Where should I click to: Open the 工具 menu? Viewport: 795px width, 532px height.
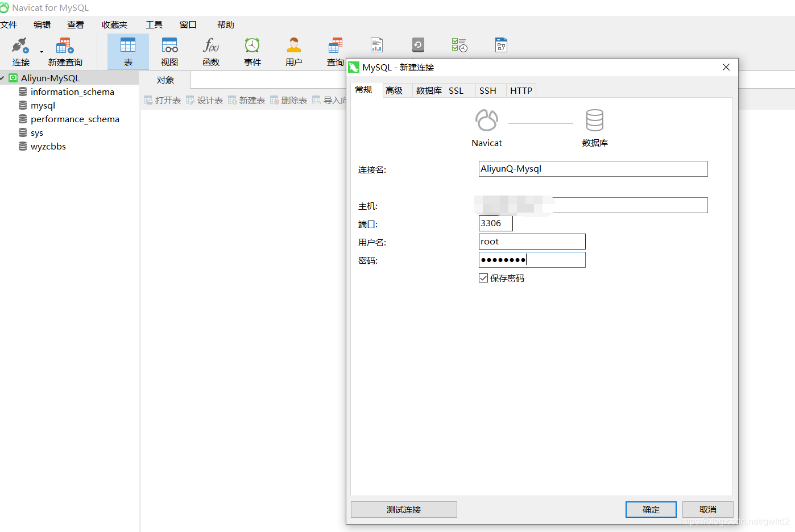[154, 24]
